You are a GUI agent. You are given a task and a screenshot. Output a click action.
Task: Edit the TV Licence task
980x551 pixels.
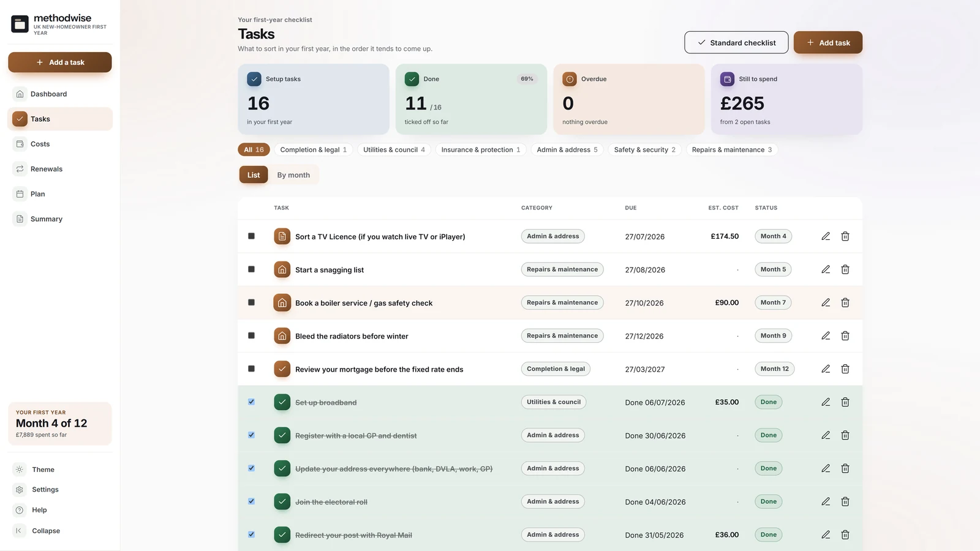[x=826, y=236]
